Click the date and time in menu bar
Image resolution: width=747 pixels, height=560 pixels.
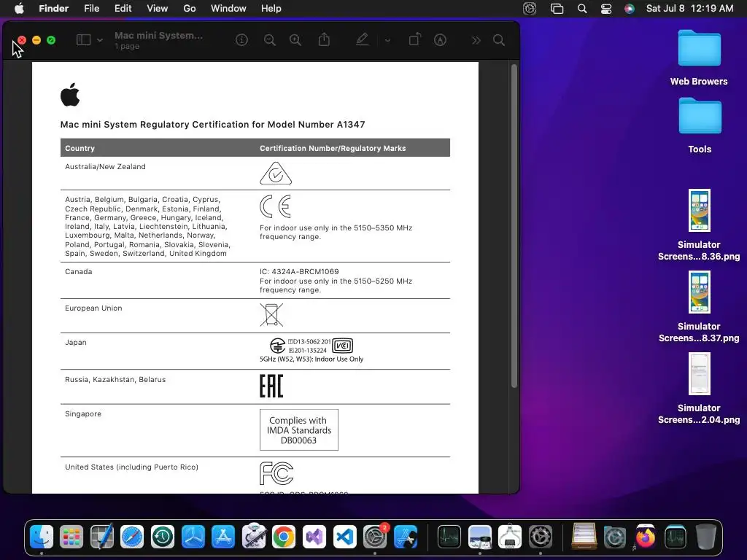click(x=689, y=9)
